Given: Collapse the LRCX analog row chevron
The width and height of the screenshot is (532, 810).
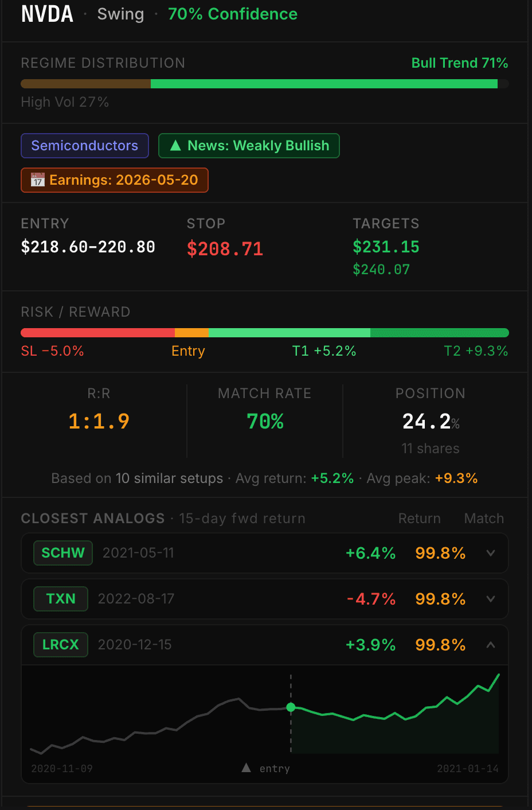Looking at the screenshot, I should pos(491,645).
